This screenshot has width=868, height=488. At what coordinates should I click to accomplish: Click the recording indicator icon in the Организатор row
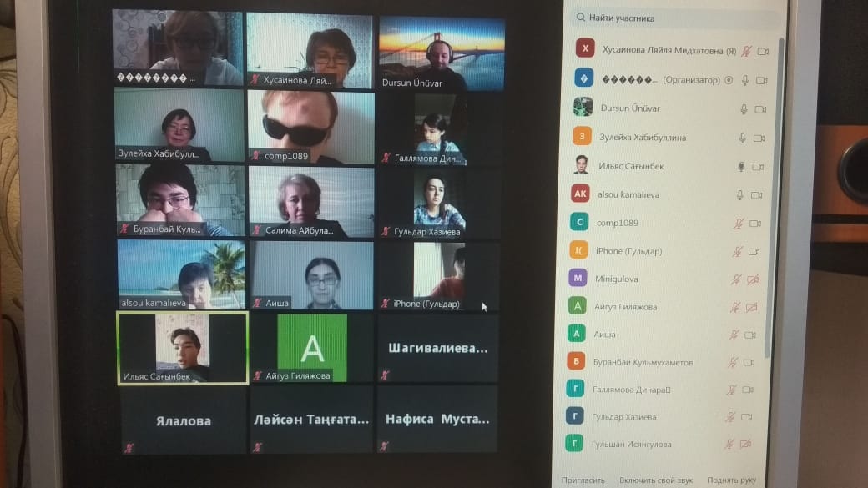tap(729, 80)
